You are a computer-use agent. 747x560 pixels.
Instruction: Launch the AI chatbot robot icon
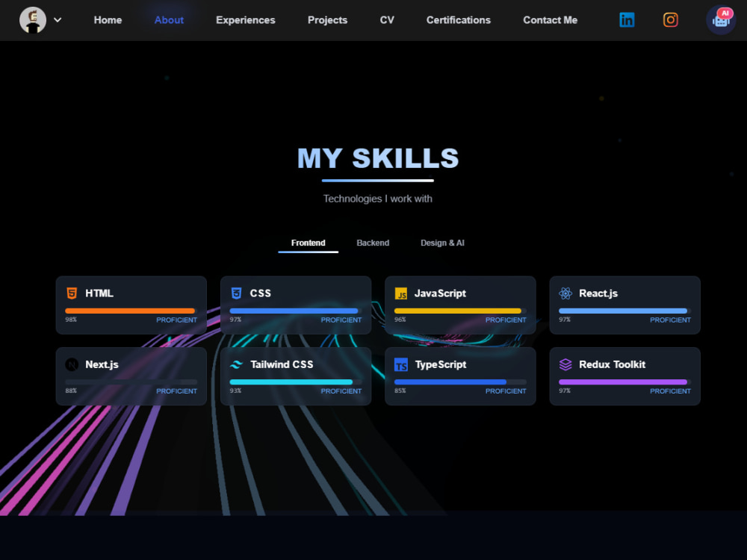click(721, 20)
